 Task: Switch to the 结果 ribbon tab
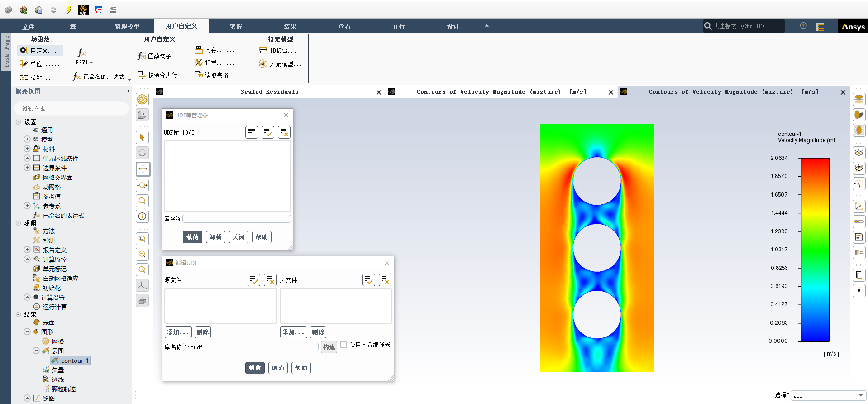coord(290,26)
